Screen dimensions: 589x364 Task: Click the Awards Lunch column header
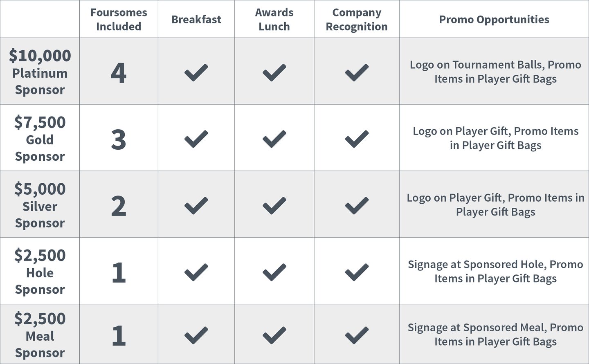274,19
